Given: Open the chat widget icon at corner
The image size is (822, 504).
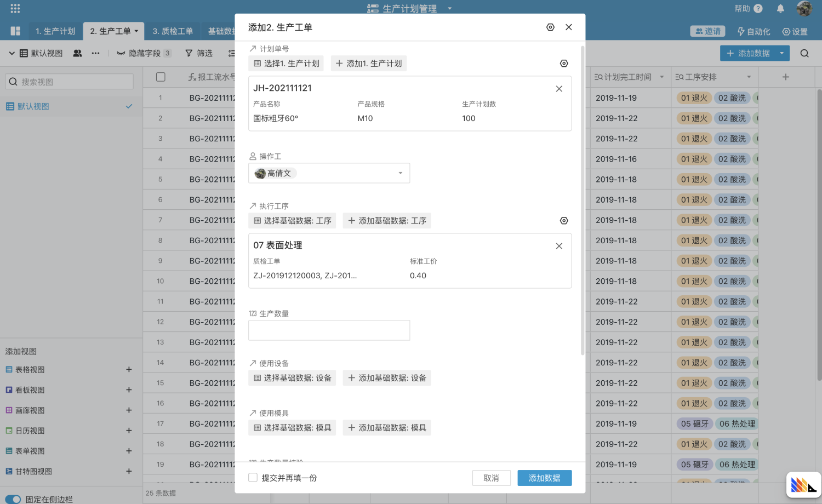Looking at the screenshot, I should click(x=803, y=485).
